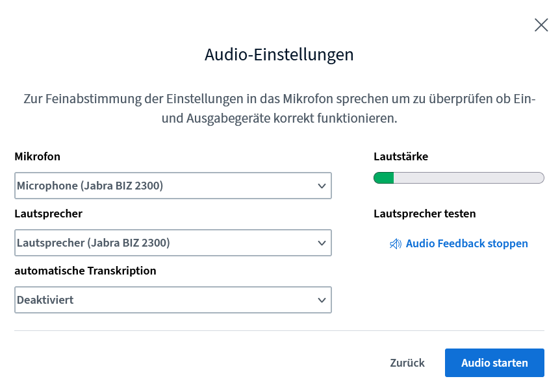Viewport: 560px width, 392px height.
Task: Click the automatische Transkription label
Action: pos(85,271)
